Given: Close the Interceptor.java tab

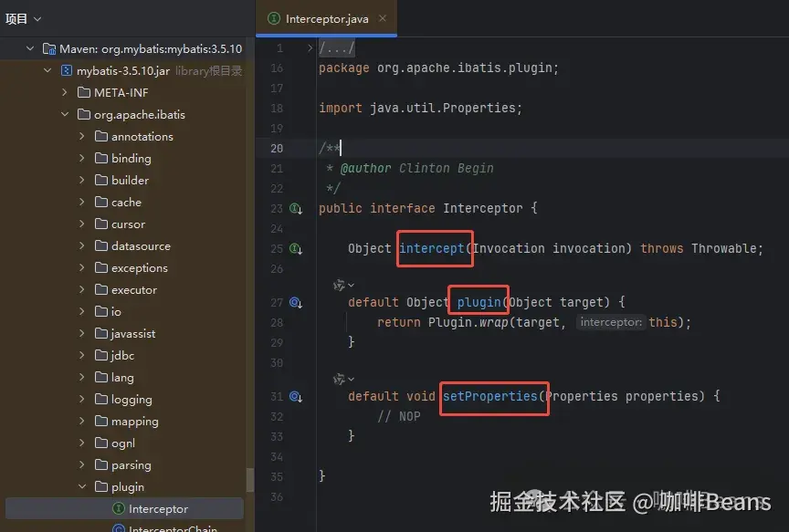Looking at the screenshot, I should 383,17.
